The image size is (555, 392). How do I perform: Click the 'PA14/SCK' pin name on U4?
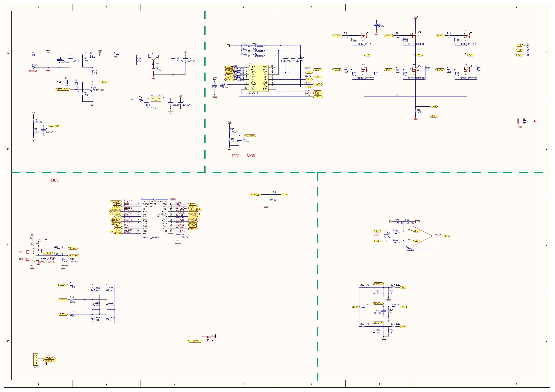coord(162,214)
